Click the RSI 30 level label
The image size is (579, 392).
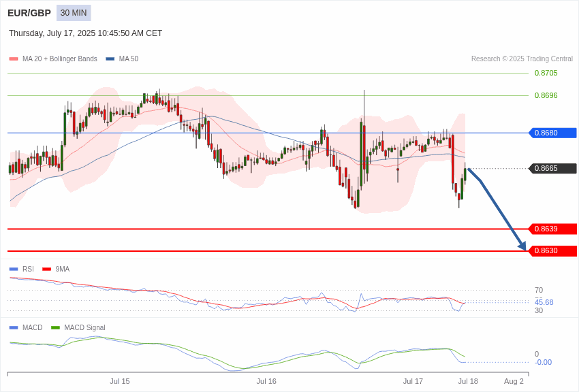point(539,310)
